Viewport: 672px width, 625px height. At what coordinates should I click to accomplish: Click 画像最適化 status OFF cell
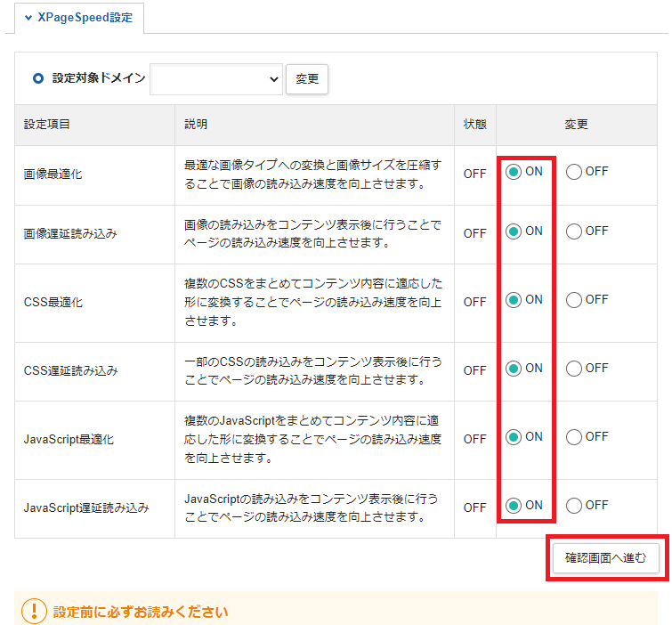475,174
